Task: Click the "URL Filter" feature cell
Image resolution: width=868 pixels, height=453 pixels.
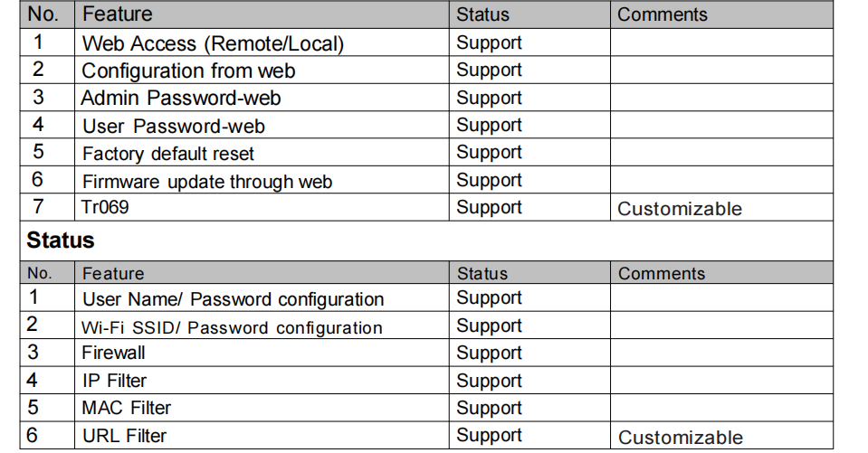Action: (124, 436)
